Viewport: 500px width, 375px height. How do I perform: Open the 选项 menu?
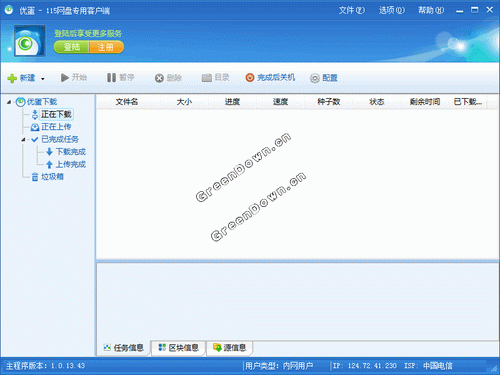point(392,10)
